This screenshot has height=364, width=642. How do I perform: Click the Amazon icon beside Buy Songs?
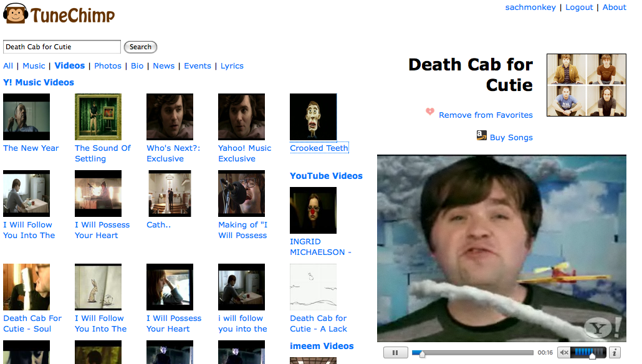481,135
